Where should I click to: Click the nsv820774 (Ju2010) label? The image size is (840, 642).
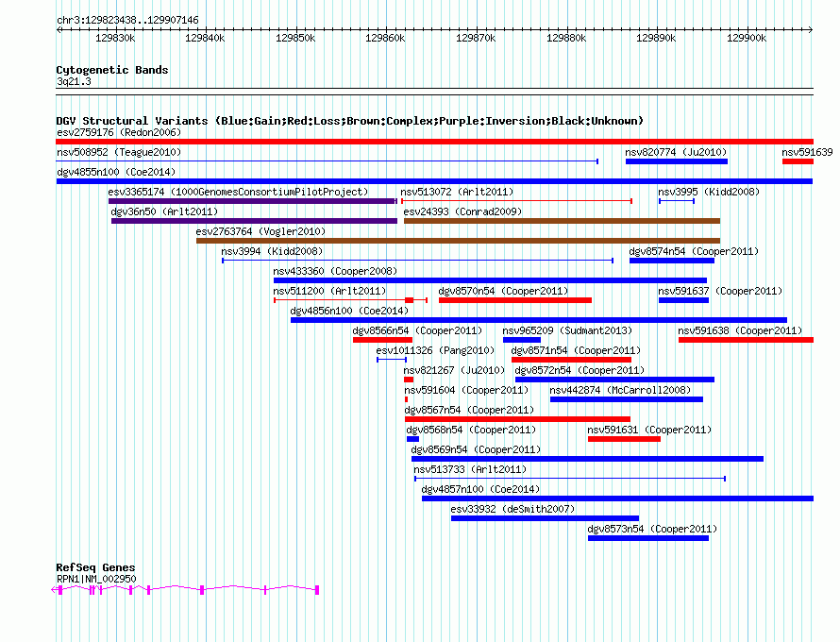coord(676,152)
